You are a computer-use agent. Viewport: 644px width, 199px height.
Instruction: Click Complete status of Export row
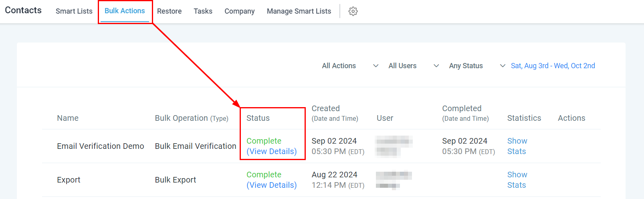264,175
